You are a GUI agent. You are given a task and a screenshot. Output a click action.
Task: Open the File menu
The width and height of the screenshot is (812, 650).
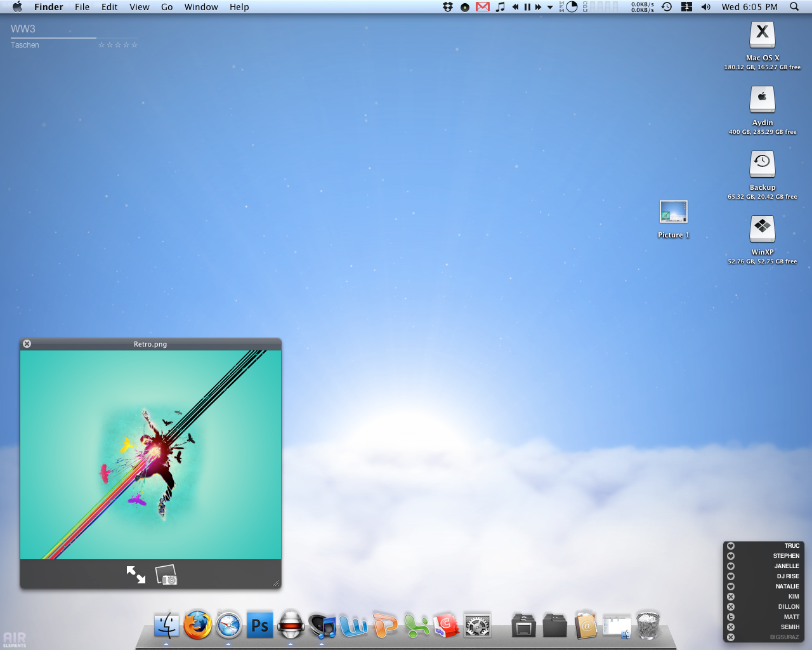[82, 7]
